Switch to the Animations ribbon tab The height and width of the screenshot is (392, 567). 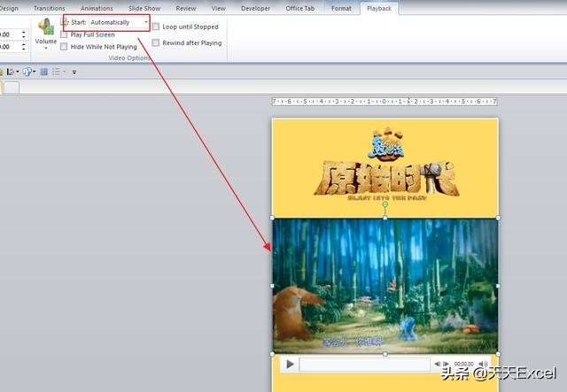[x=97, y=8]
